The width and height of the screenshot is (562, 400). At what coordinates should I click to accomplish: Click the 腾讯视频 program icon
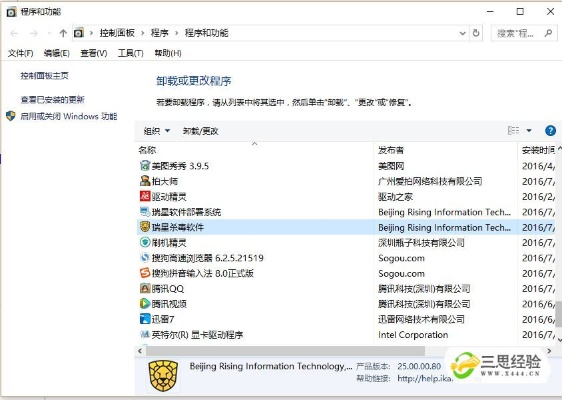point(145,304)
